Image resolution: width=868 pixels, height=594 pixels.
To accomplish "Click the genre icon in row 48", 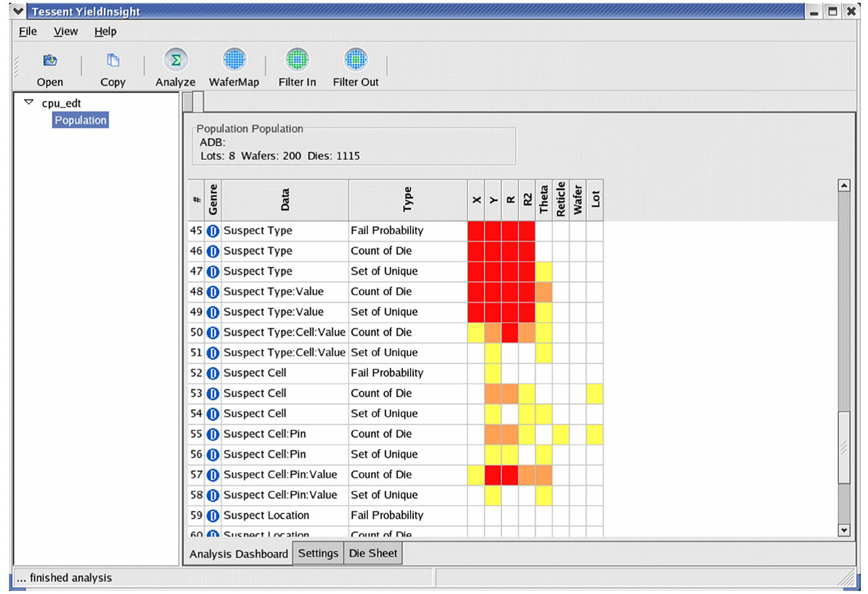I will tap(213, 292).
